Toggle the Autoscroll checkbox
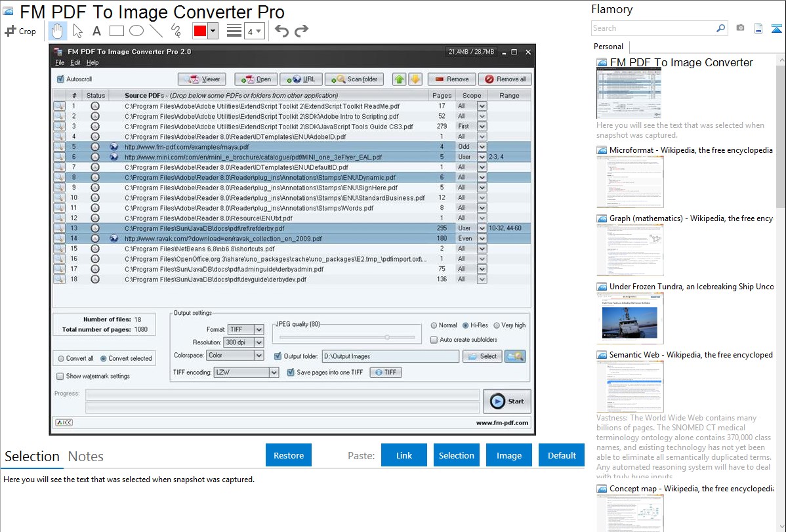This screenshot has width=786, height=532. [61, 79]
